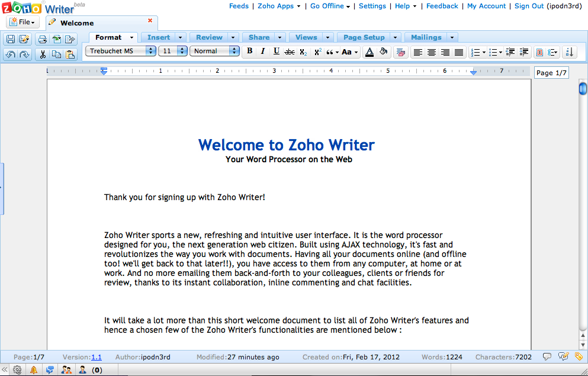Close the Welcome document tab
The image size is (588, 376).
coord(150,21)
